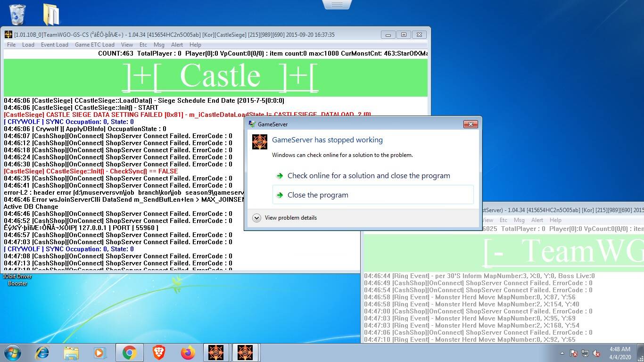Image resolution: width=644 pixels, height=362 pixels.
Task: Open the folder icon on the desktop
Action: tap(51, 14)
